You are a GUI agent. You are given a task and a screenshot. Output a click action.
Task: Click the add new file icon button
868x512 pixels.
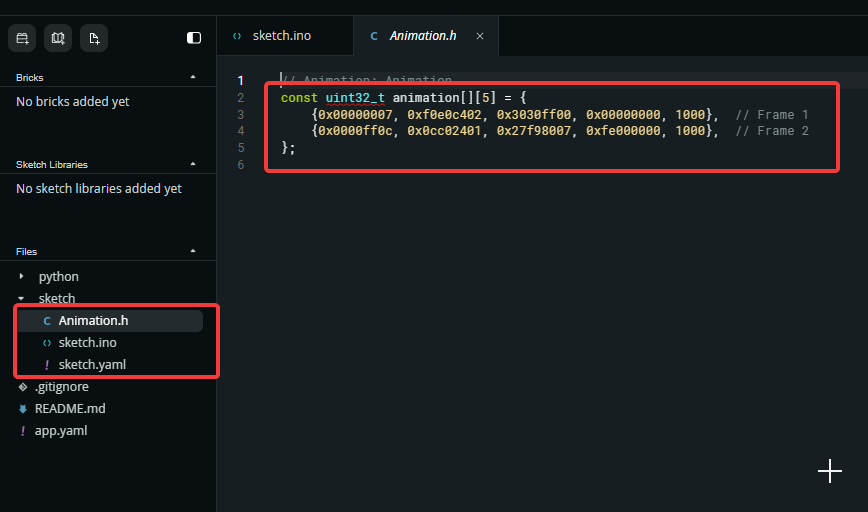94,38
